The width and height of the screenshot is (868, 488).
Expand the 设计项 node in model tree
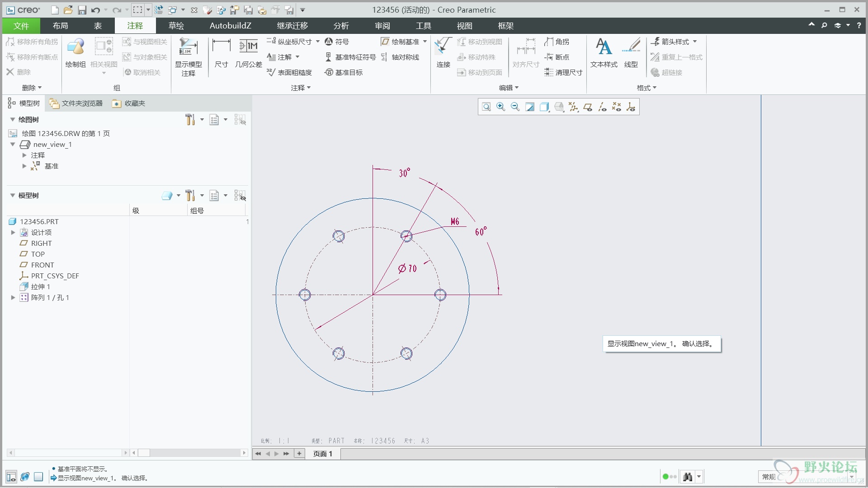click(13, 233)
